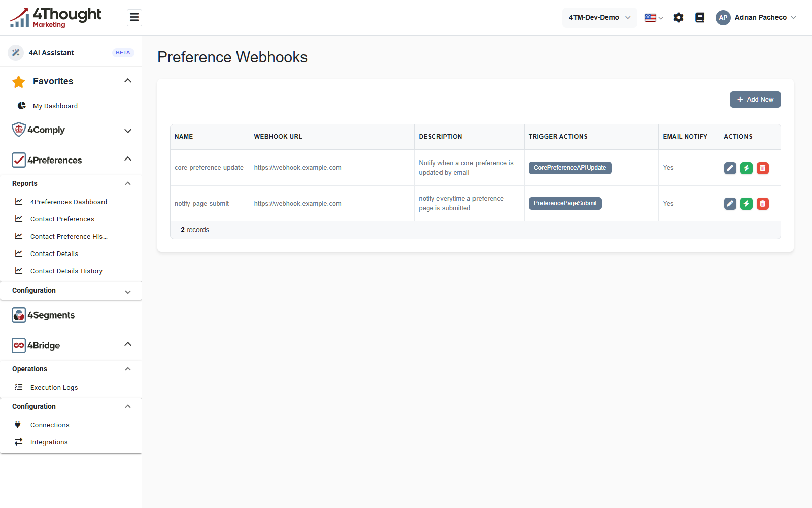Open 4Preferences Dashboard report
Screen dimensions: 812x508
[69, 202]
